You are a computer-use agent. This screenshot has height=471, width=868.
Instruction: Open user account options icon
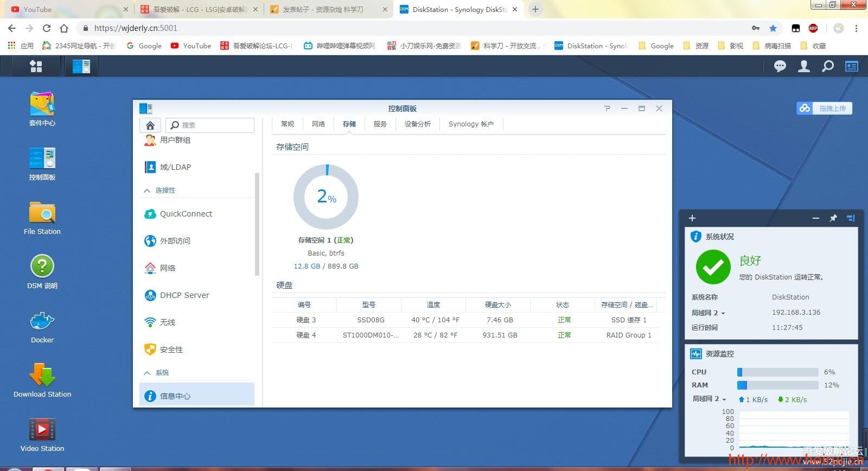[804, 66]
